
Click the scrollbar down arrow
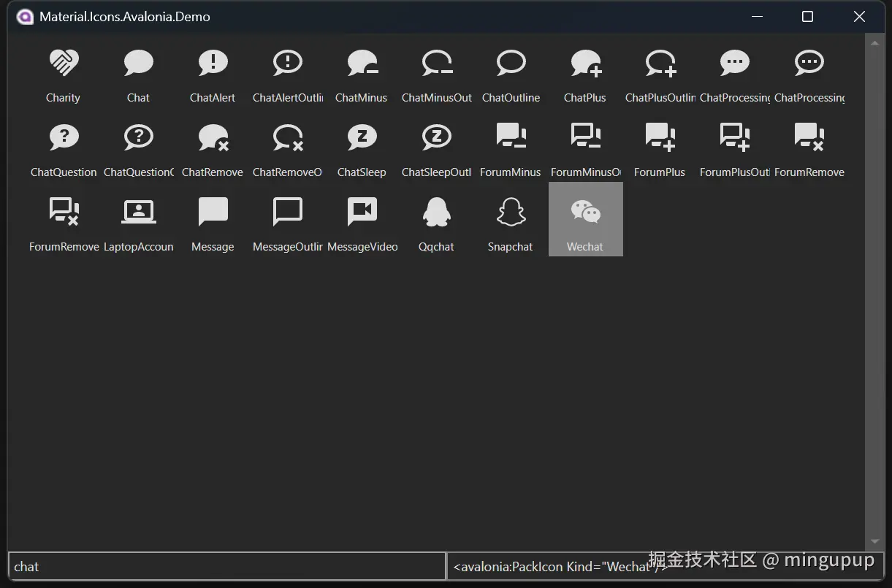click(874, 541)
